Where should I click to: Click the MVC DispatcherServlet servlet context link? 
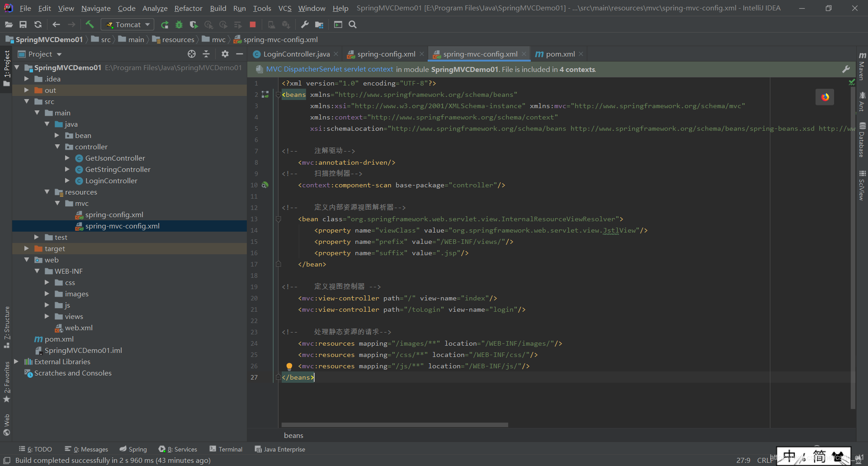330,69
